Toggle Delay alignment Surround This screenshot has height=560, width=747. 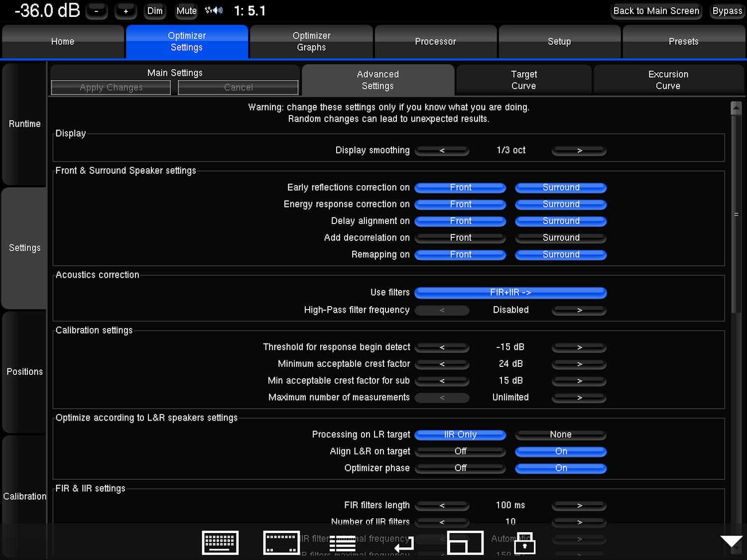(561, 221)
